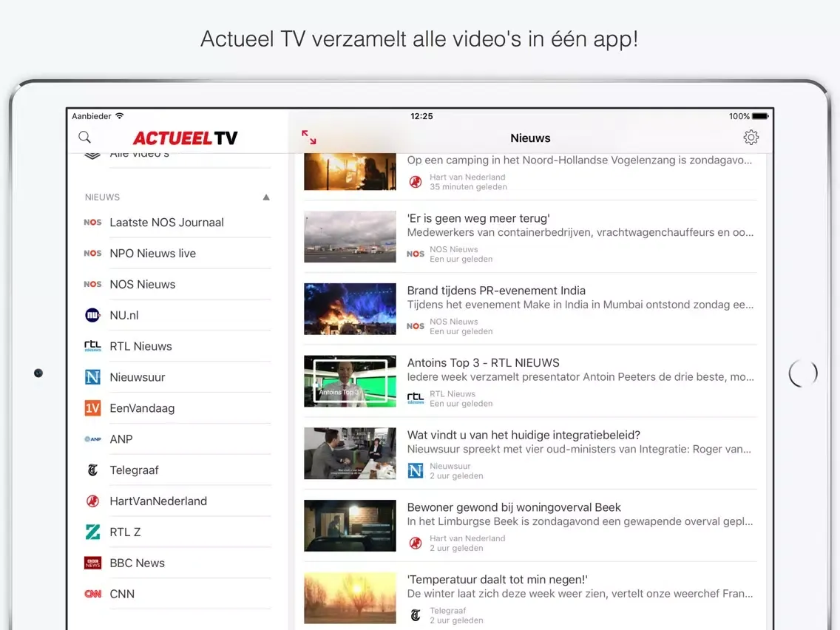Screen dimensions: 840x630
Task: Open the ACTUEEL TV logo
Action: [185, 138]
